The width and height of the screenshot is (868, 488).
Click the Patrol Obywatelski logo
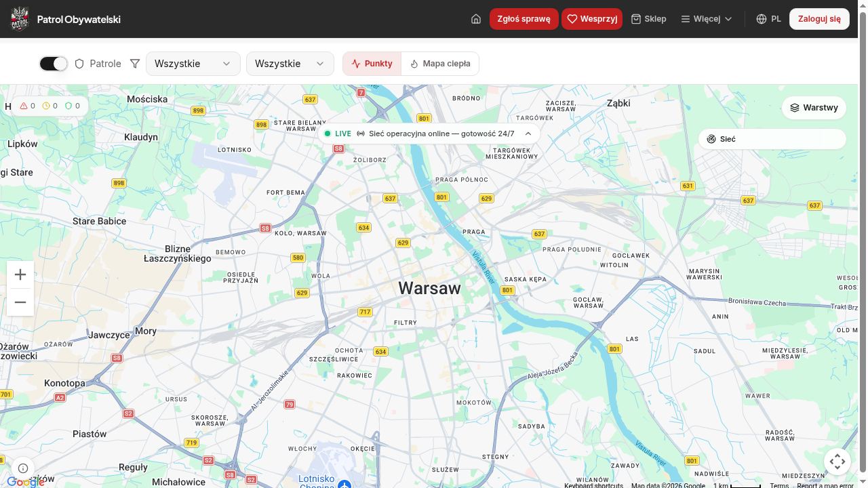[x=20, y=19]
